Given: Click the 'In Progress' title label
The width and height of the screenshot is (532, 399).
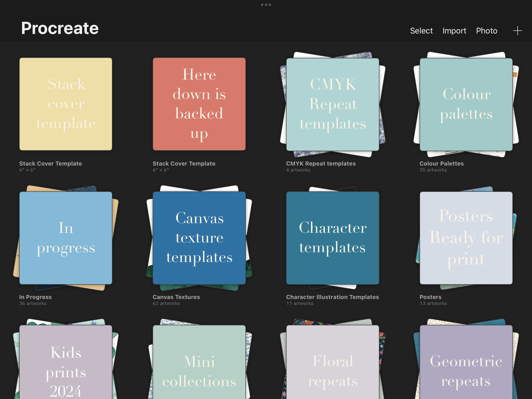Looking at the screenshot, I should 35,297.
